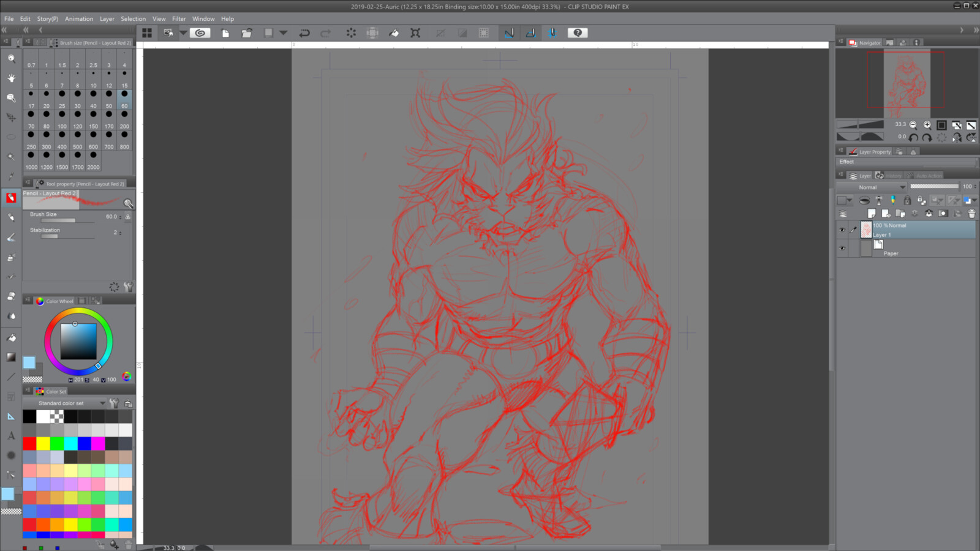Adjust the Brush Size slider
Screen dimensions: 980x551
[67, 220]
